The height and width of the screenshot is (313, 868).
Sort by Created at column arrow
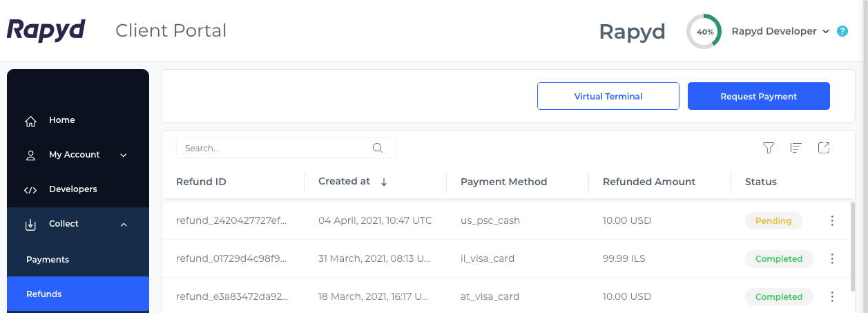point(384,182)
